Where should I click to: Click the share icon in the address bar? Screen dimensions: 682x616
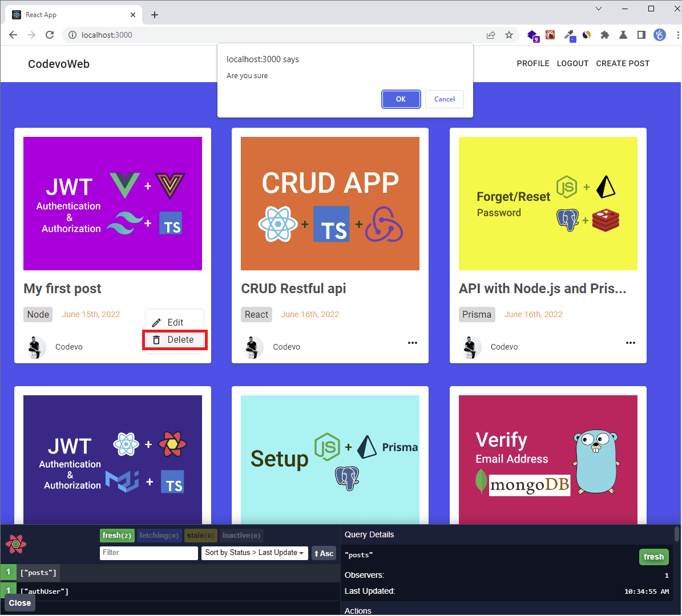coord(490,35)
